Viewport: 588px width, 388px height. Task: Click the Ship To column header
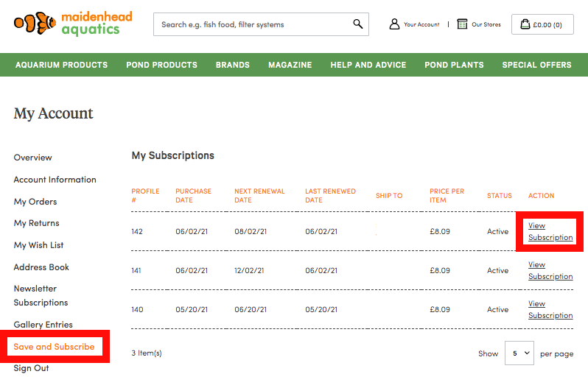[x=389, y=196]
